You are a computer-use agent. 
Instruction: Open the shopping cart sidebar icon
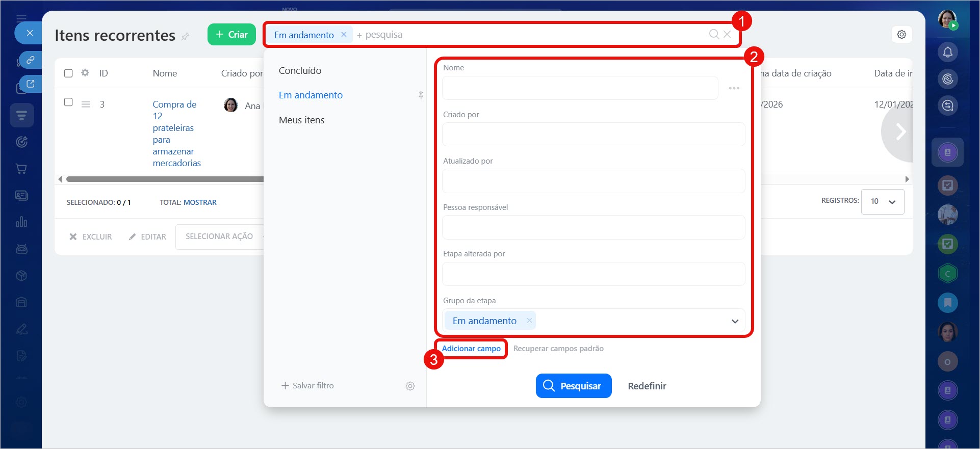pos(21,169)
